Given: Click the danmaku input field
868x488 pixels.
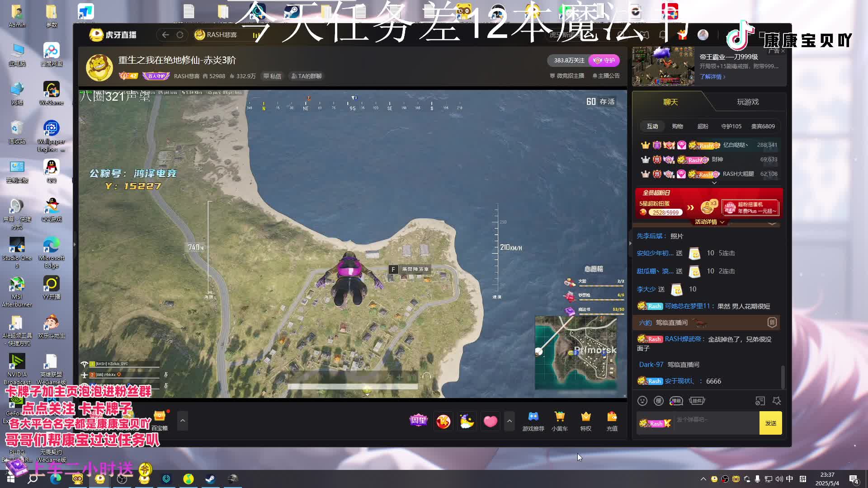Looking at the screenshot, I should click(716, 423).
